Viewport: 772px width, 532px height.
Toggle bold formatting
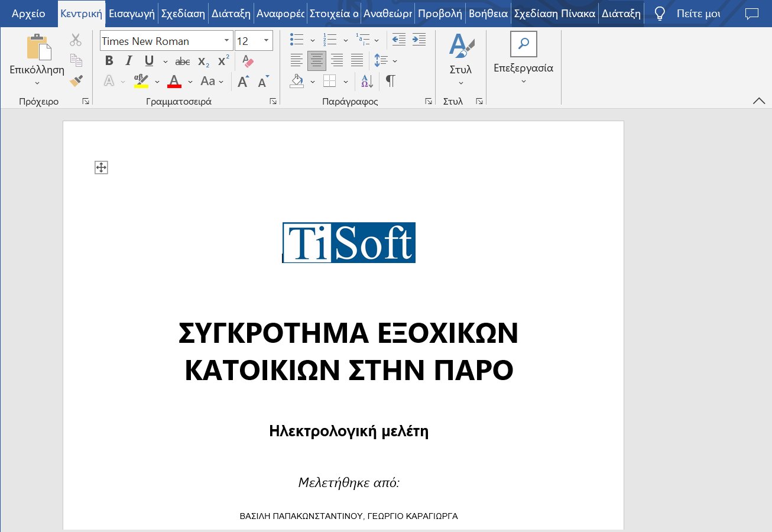[x=109, y=61]
